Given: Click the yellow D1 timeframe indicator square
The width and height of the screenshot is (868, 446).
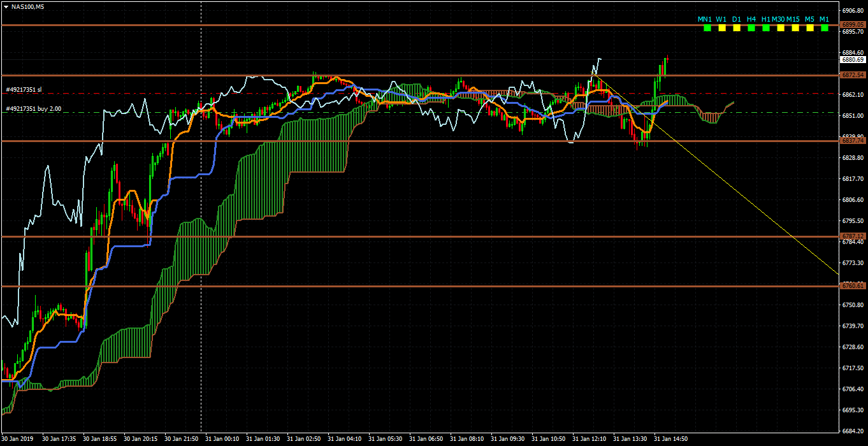Looking at the screenshot, I should pyautogui.click(x=736, y=28).
